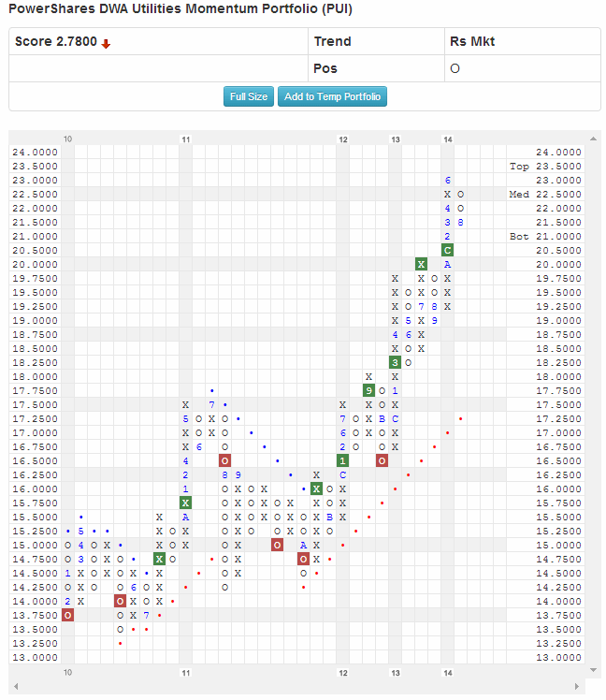Click green 9 box at 17.75 level
The width and height of the screenshot is (606, 700).
(x=369, y=390)
